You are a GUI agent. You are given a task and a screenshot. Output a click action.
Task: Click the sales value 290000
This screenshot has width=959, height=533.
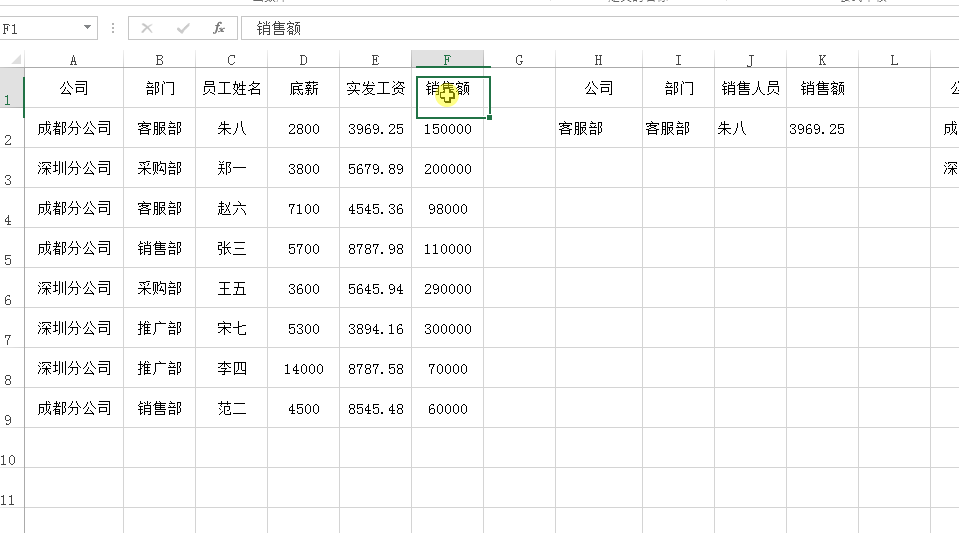click(x=448, y=289)
